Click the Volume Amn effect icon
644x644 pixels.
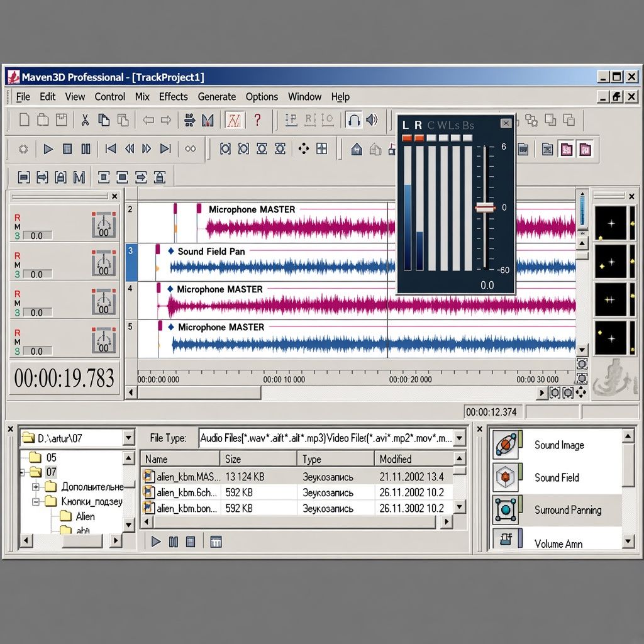[x=506, y=538]
